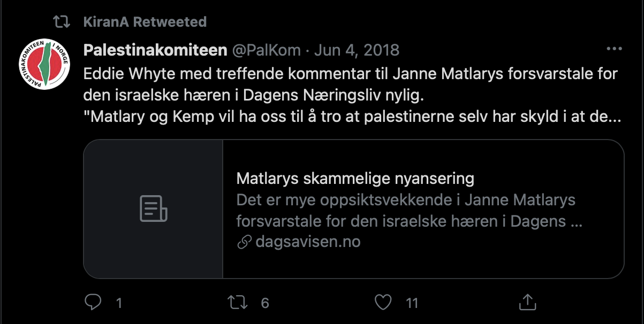Open the Palestinakomiteen display name
The width and height of the screenshot is (644, 324).
pos(155,50)
